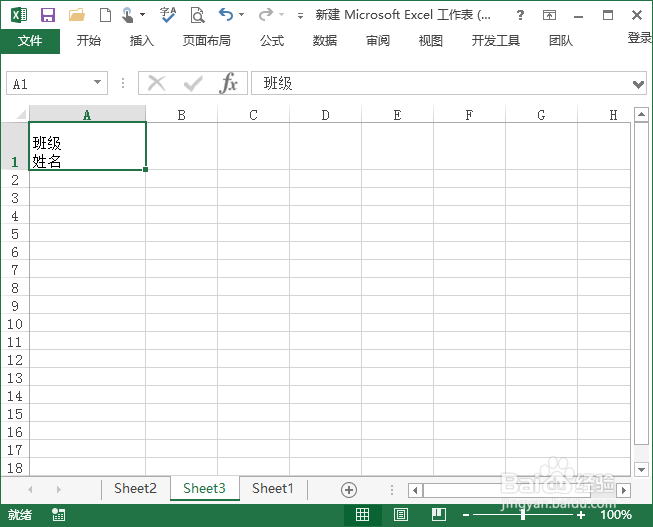Open the 开始 Home ribbon tab
The width and height of the screenshot is (653, 527).
tap(89, 41)
